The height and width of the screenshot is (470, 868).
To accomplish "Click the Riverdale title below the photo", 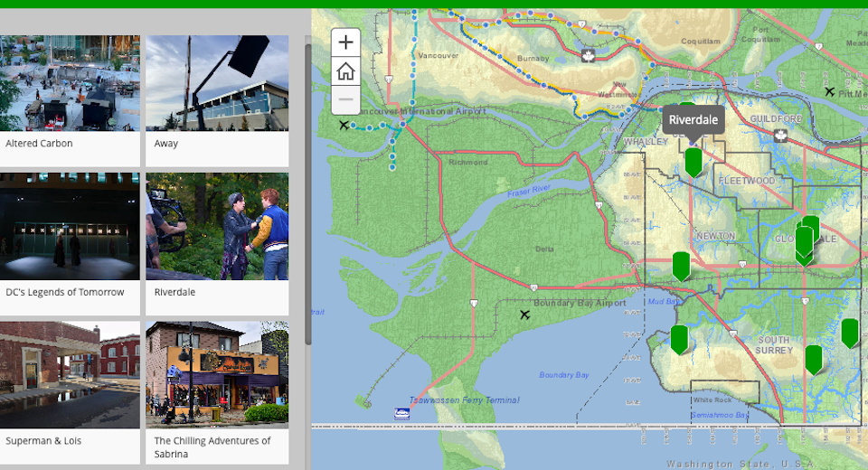I will click(x=175, y=292).
